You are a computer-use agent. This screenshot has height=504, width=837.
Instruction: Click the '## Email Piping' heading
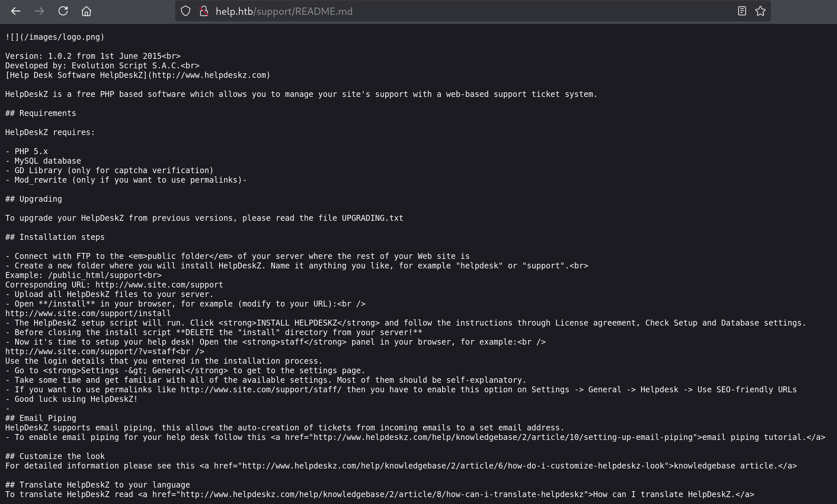(x=40, y=417)
